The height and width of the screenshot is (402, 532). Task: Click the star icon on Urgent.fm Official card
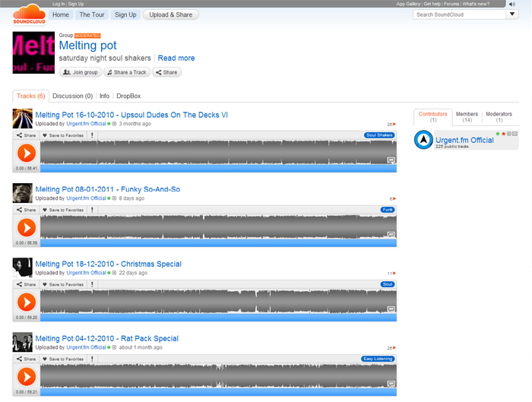[x=503, y=134]
